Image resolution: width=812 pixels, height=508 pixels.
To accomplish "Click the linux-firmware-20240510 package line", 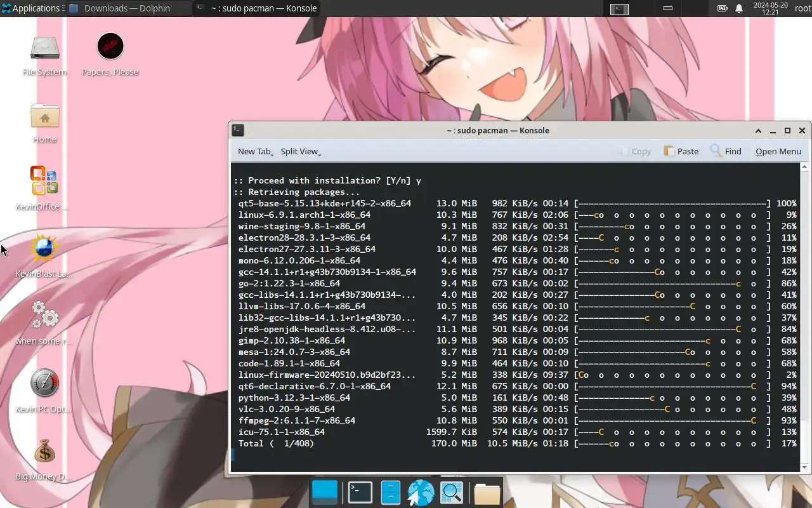I will [x=517, y=375].
